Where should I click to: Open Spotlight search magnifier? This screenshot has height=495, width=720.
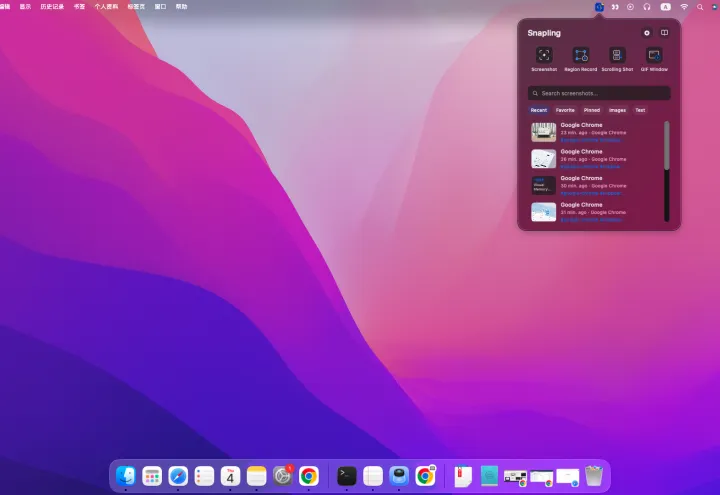(x=700, y=7)
